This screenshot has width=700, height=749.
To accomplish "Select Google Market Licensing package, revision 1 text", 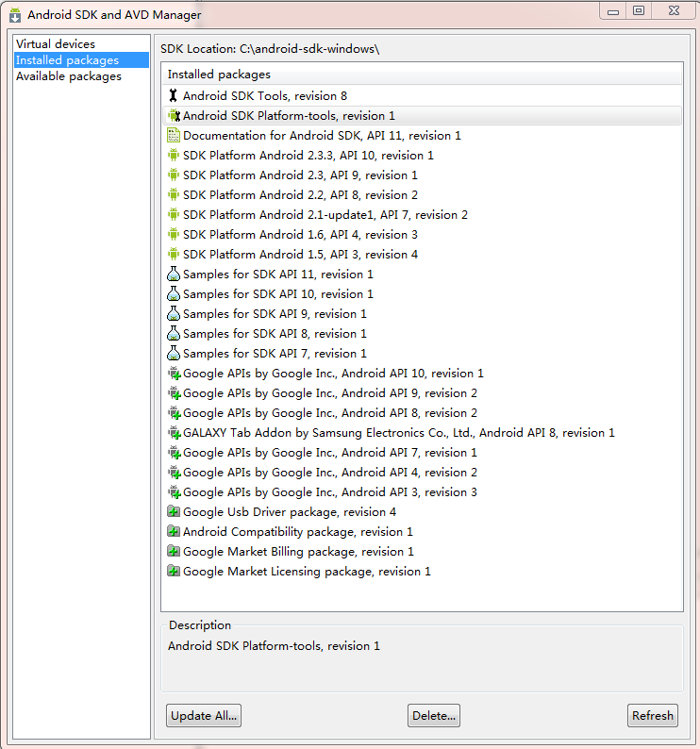I will pos(307,572).
